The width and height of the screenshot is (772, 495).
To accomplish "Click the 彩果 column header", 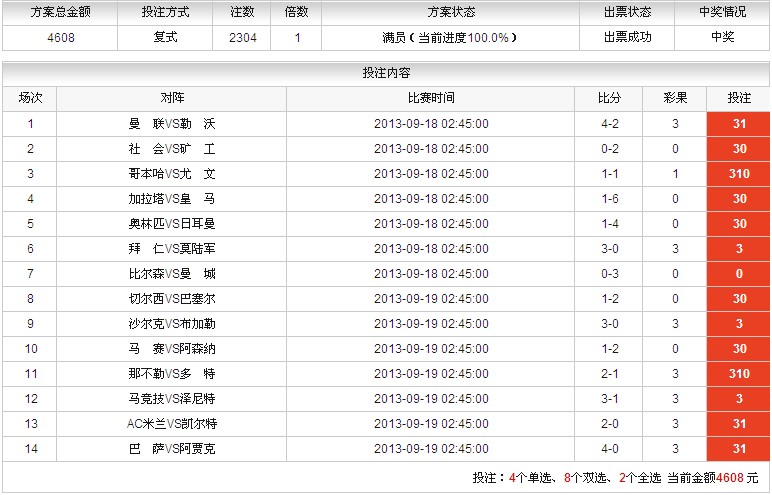I will pos(675,98).
